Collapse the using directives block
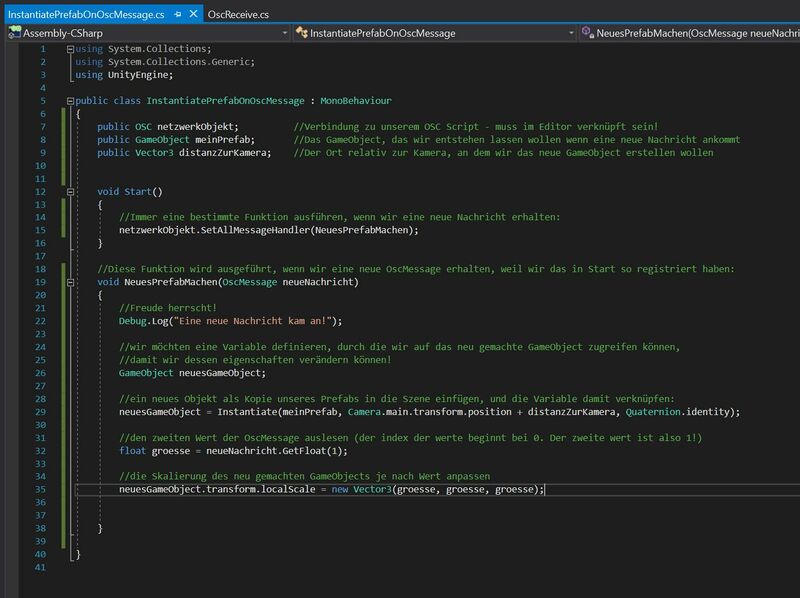Screen dimensions: 800x598 point(68,49)
